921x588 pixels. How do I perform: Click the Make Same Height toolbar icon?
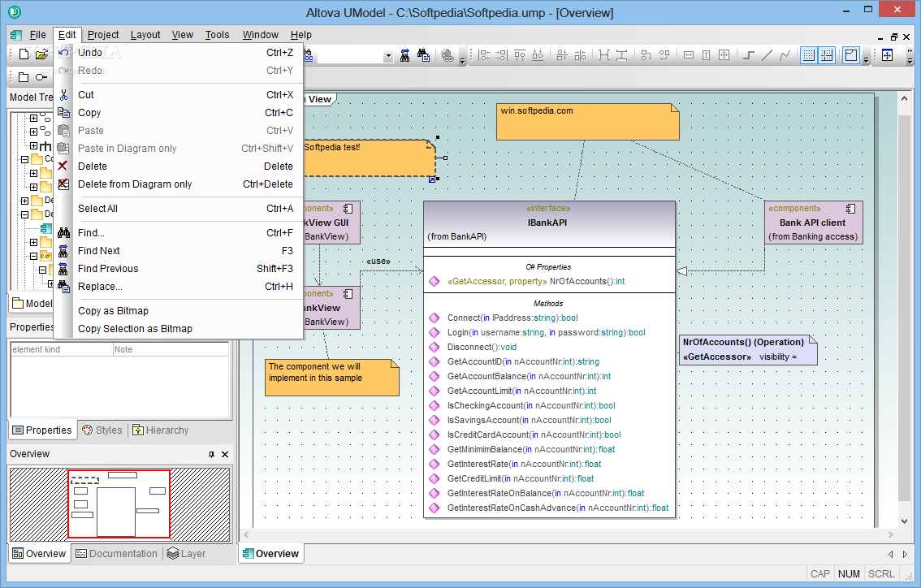point(706,55)
